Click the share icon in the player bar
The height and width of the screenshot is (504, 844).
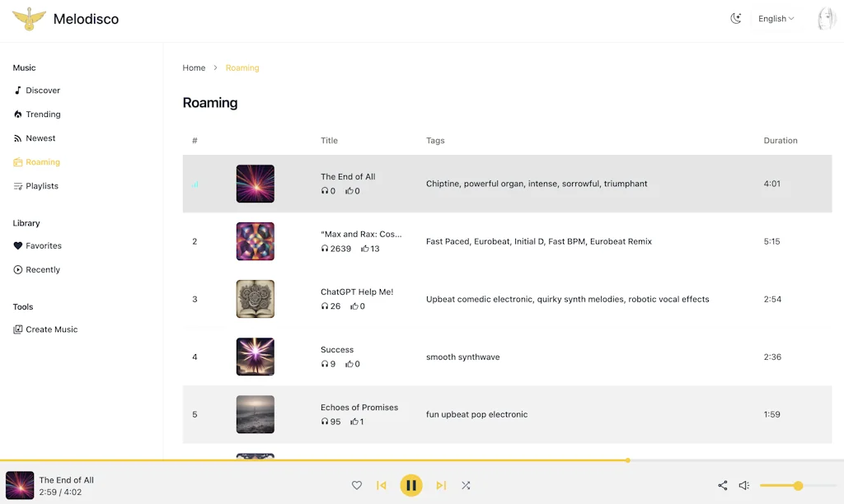[x=722, y=485]
